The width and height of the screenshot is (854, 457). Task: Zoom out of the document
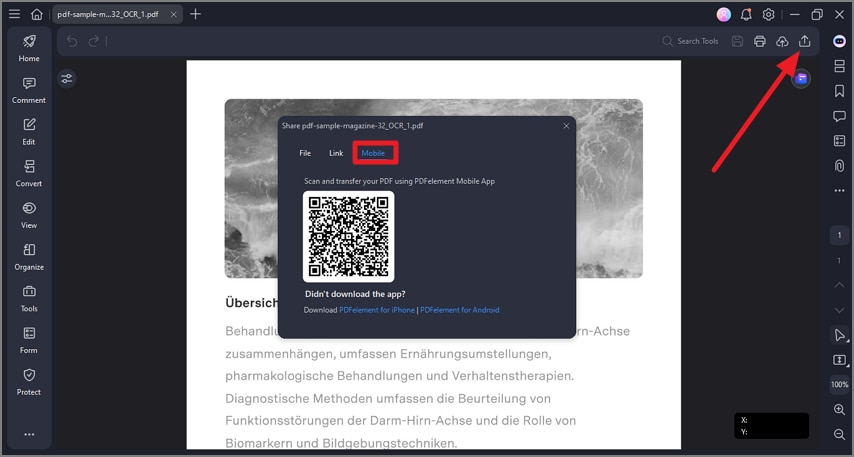(839, 434)
